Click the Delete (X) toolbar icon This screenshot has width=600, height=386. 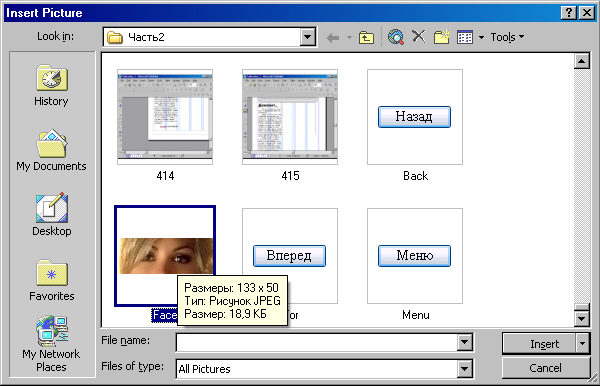(x=419, y=37)
